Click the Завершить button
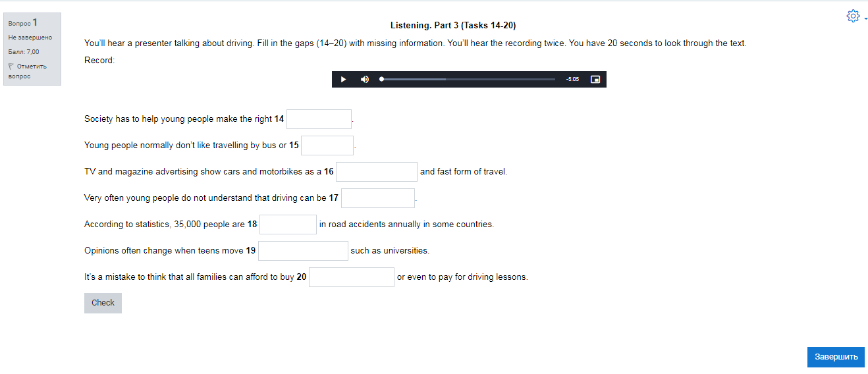Viewport: 868px width, 374px height. tap(836, 357)
